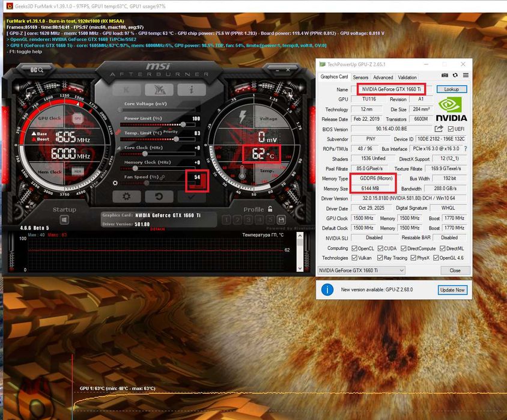
Task: Click the BIOS Version field 90.16.4D.00.BE
Action: [391, 129]
